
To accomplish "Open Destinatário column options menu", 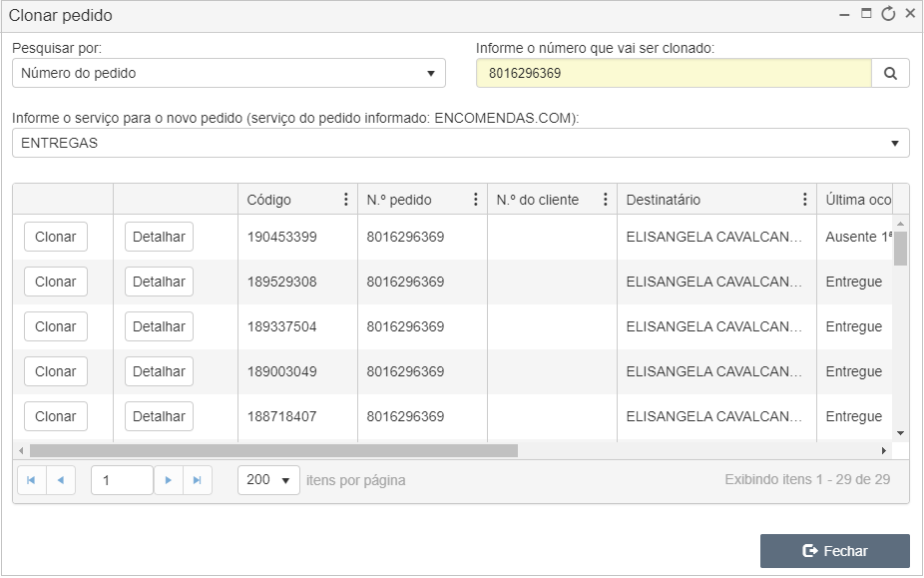I will (x=805, y=200).
